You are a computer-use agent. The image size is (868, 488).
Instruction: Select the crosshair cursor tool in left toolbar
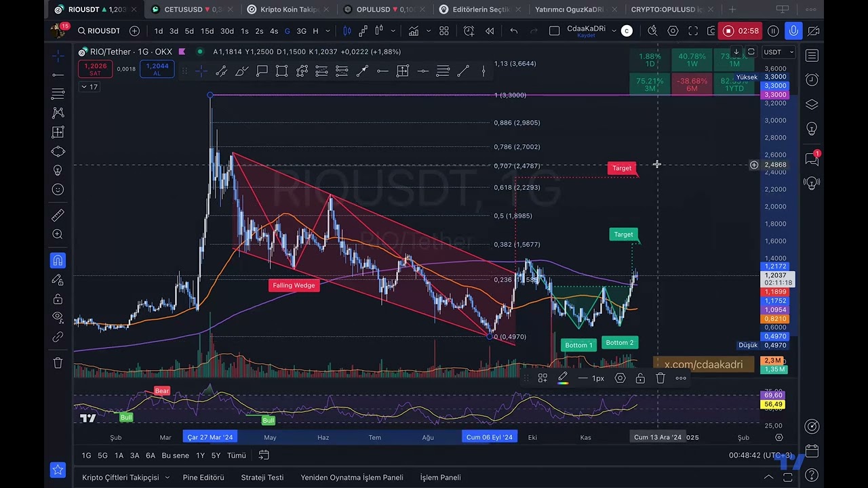[58, 56]
